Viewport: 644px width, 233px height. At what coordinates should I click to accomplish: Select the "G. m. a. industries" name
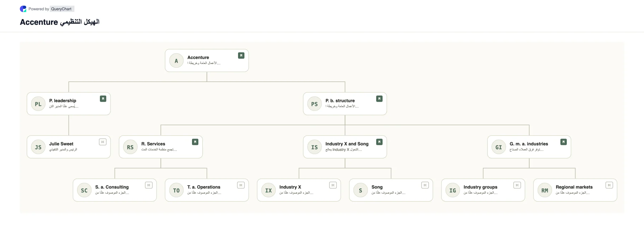coord(529,144)
